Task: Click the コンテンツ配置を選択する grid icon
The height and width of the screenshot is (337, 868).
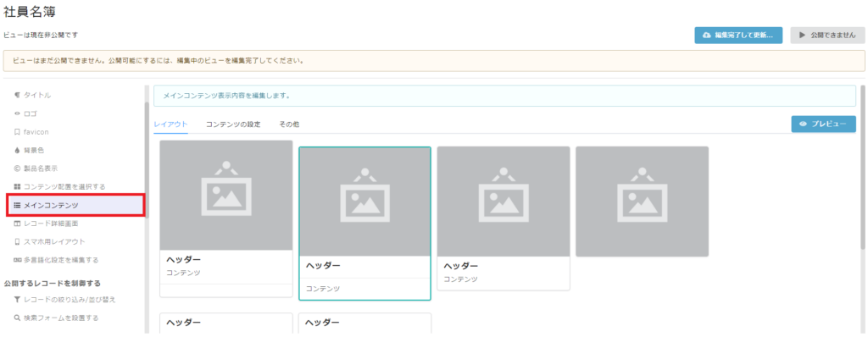Action: click(17, 186)
